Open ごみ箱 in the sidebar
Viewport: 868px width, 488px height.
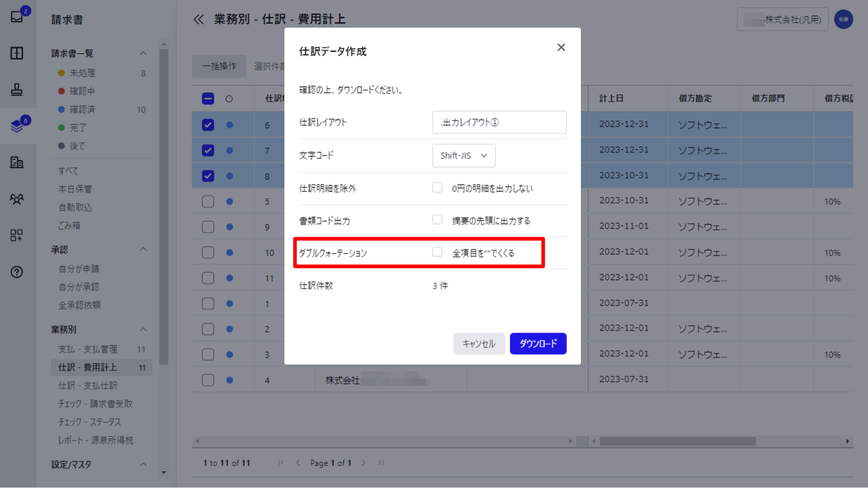tap(69, 225)
